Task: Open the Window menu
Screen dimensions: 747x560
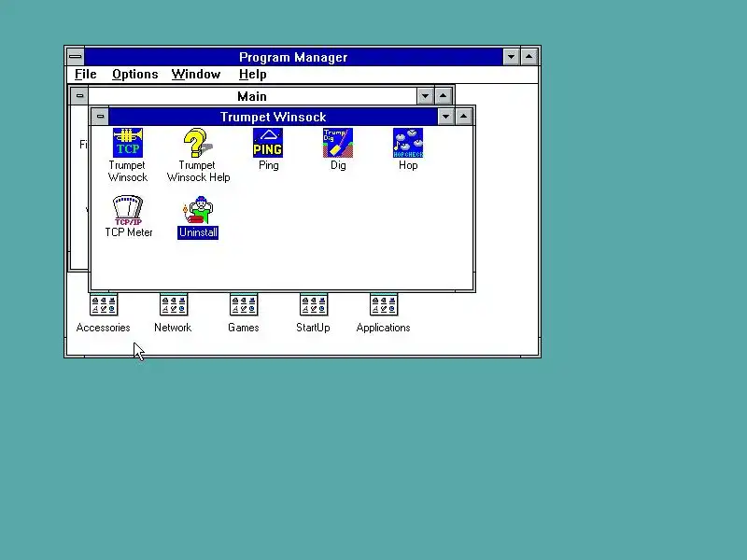Action: 196,75
